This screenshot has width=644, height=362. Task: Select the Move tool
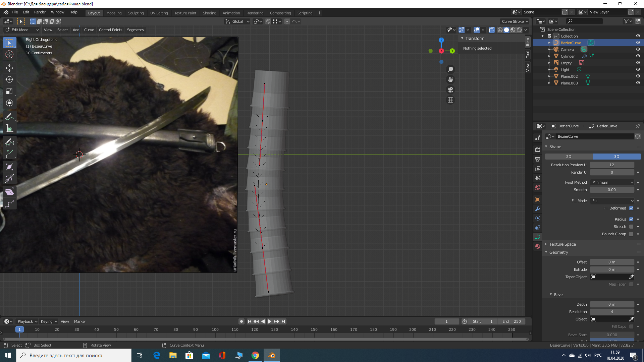coord(9,68)
